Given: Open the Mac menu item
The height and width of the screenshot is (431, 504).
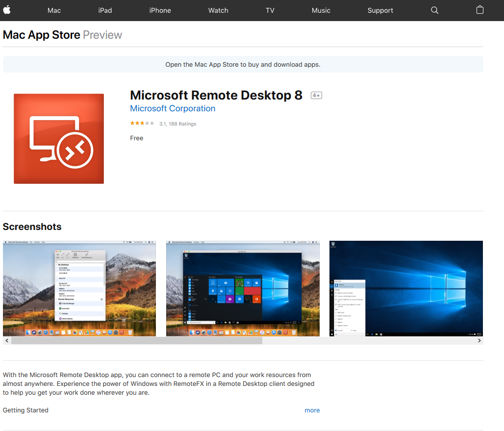Looking at the screenshot, I should click(x=54, y=10).
